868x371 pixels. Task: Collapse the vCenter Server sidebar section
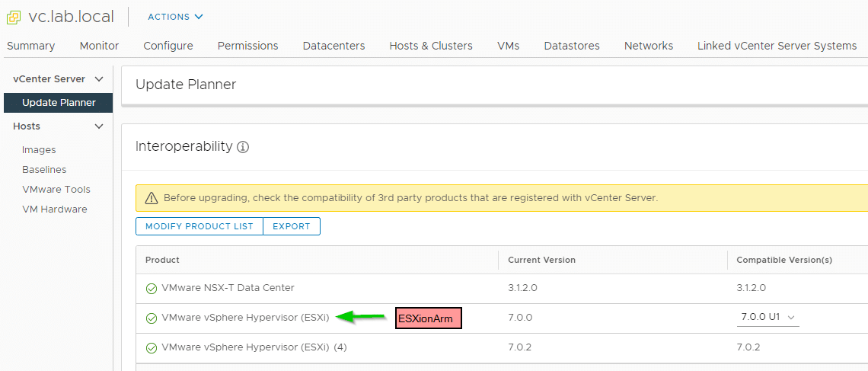pos(99,79)
